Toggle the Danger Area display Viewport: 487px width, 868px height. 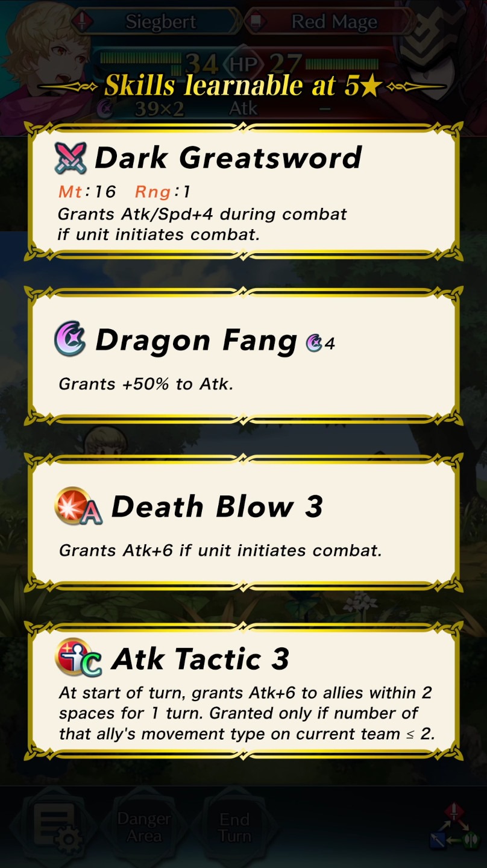pyautogui.click(x=144, y=827)
